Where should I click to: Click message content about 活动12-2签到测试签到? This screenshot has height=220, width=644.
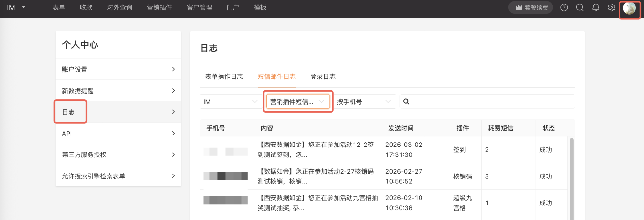pyautogui.click(x=316, y=150)
